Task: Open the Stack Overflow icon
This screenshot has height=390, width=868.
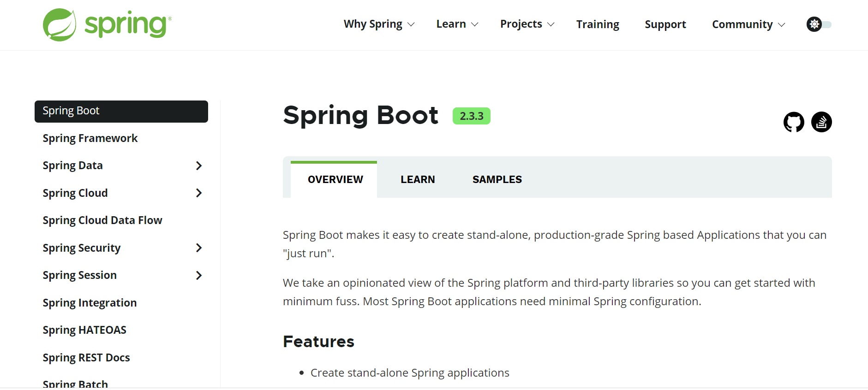Action: (x=821, y=122)
